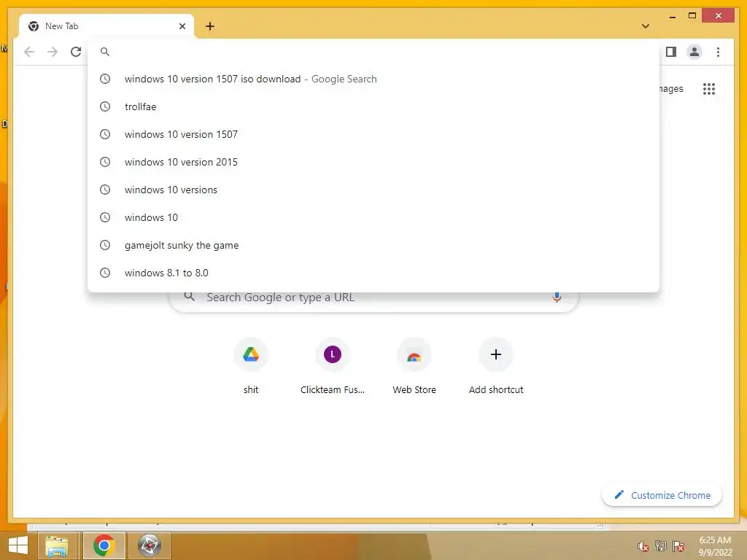
Task: Click the Chrome taskbar icon
Action: pos(104,545)
